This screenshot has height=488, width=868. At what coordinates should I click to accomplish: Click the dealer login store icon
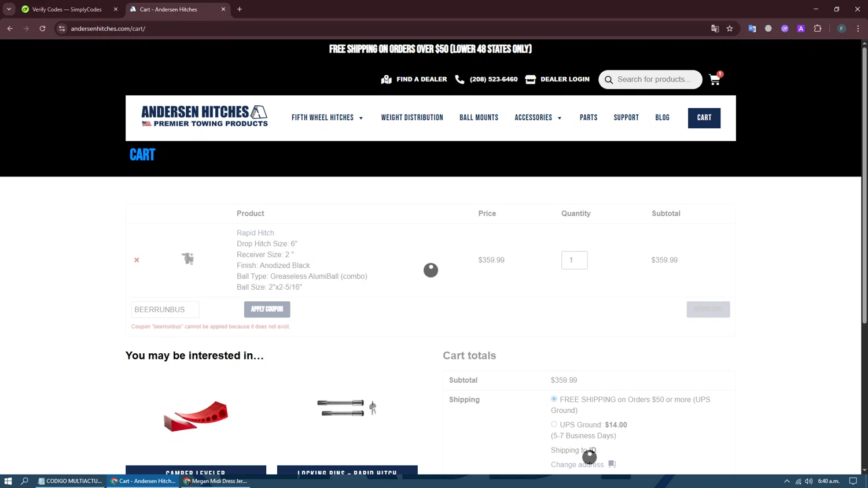(531, 79)
